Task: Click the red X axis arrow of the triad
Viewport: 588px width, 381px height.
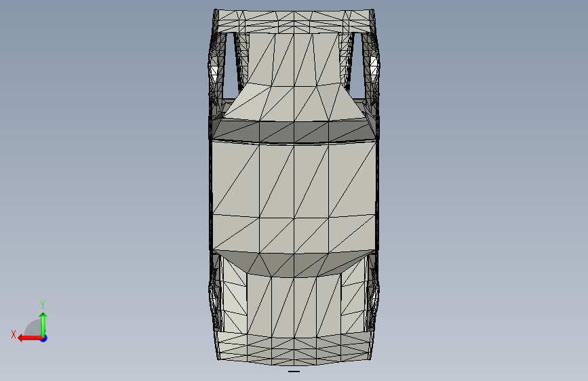Action: [x=30, y=338]
